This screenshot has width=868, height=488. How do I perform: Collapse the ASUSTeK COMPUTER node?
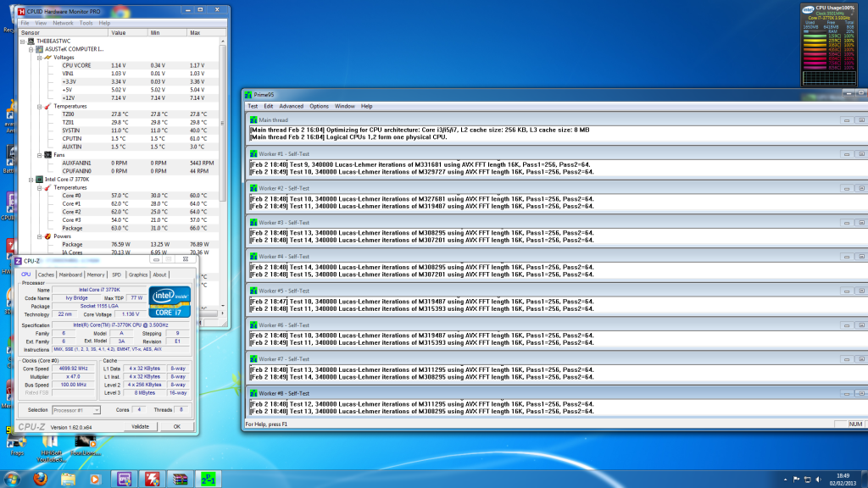[31, 49]
